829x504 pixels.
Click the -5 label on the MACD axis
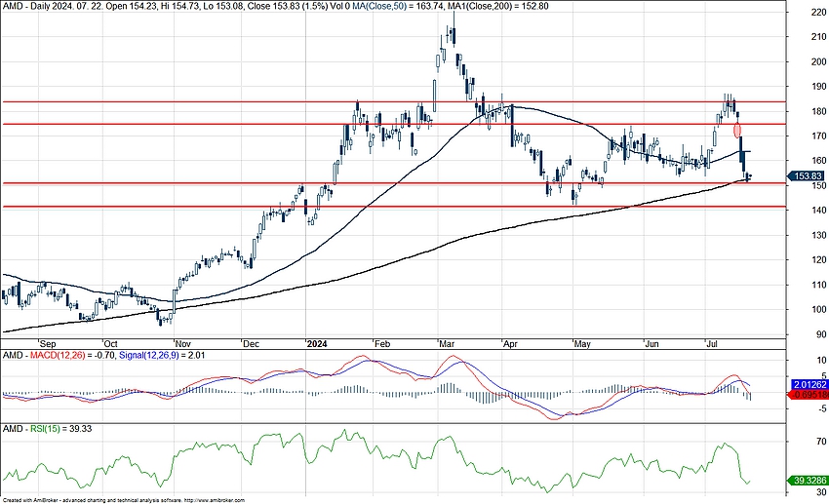pyautogui.click(x=821, y=408)
